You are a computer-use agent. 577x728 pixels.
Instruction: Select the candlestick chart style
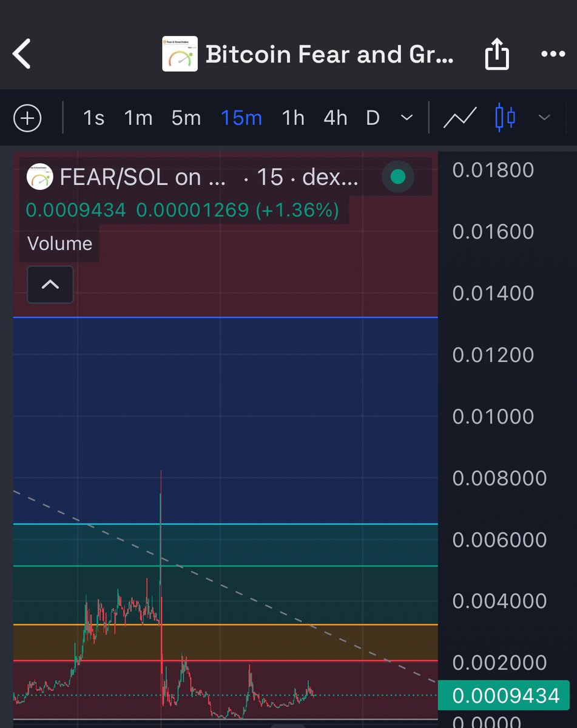coord(505,117)
